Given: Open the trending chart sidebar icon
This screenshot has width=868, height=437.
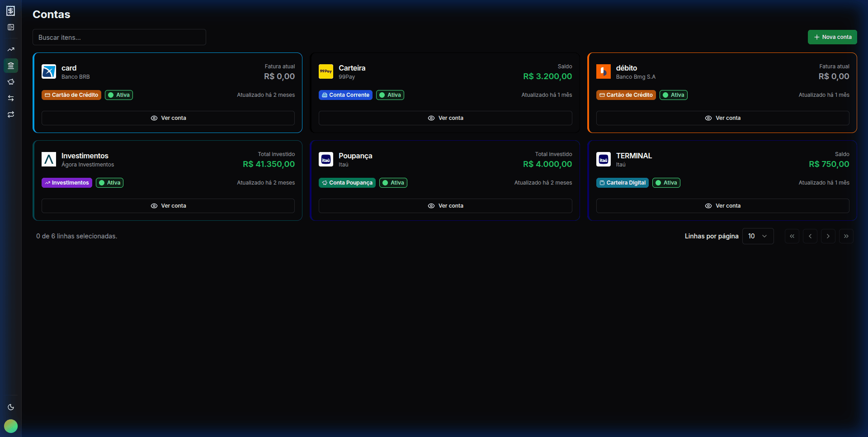Looking at the screenshot, I should click(11, 49).
